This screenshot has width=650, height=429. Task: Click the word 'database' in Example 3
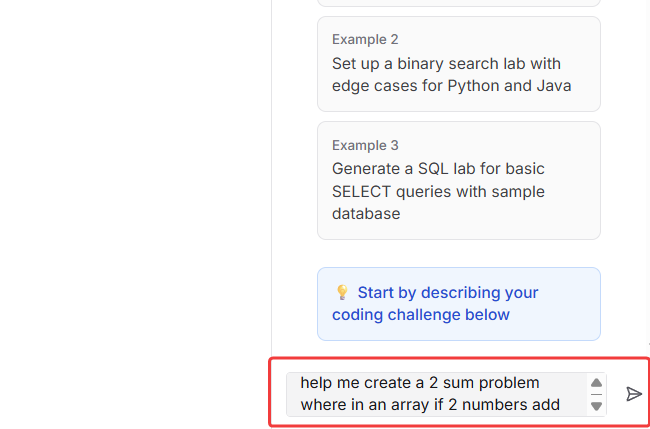point(366,214)
